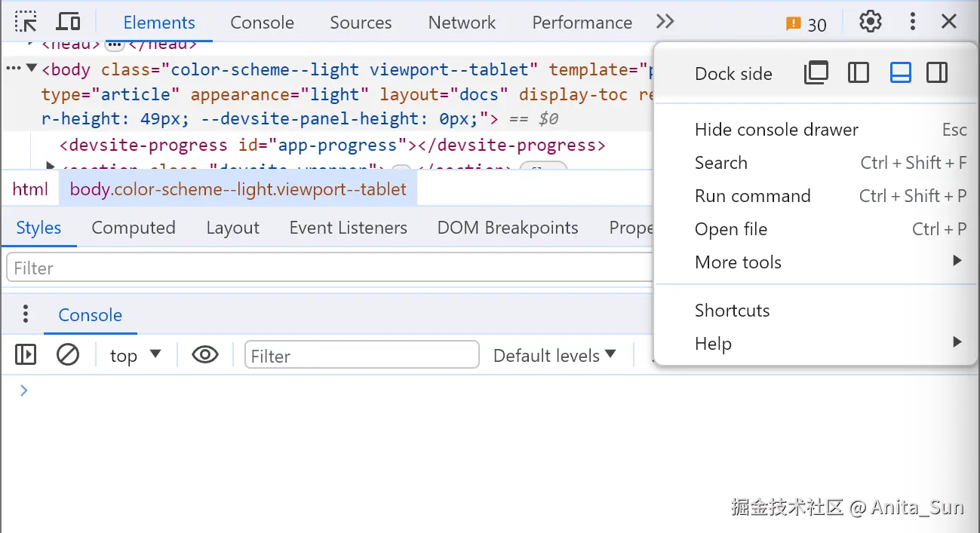980x533 pixels.
Task: Click the customize DevTools three-dot menu
Action: tap(913, 22)
